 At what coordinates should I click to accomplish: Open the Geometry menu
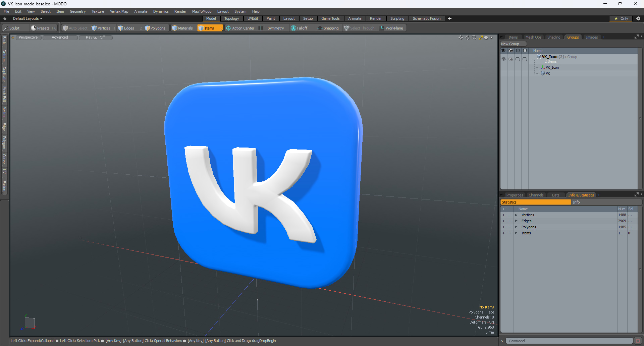(x=78, y=11)
